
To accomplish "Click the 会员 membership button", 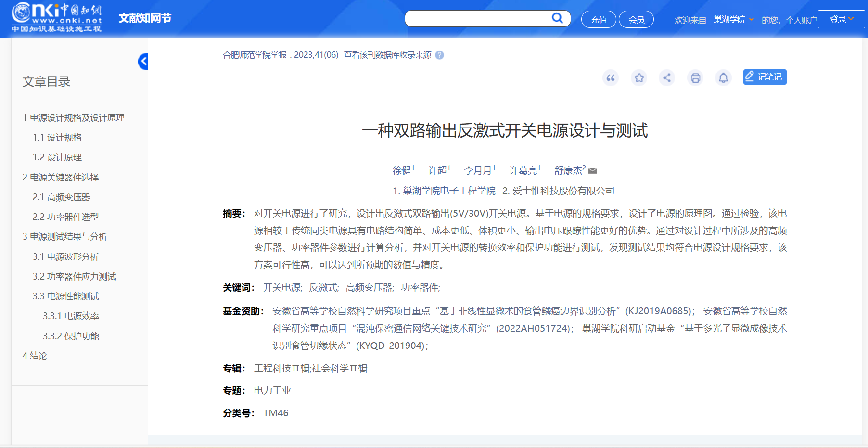I will pyautogui.click(x=636, y=20).
